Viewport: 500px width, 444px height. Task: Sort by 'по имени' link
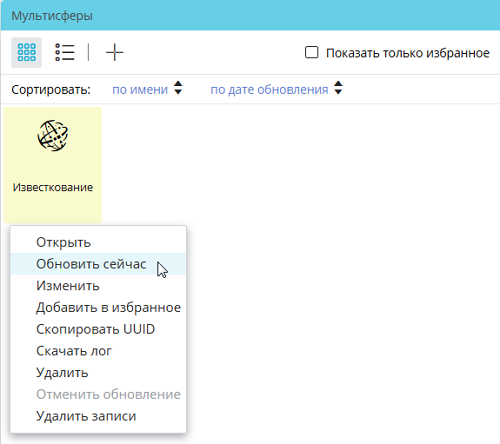(x=140, y=89)
